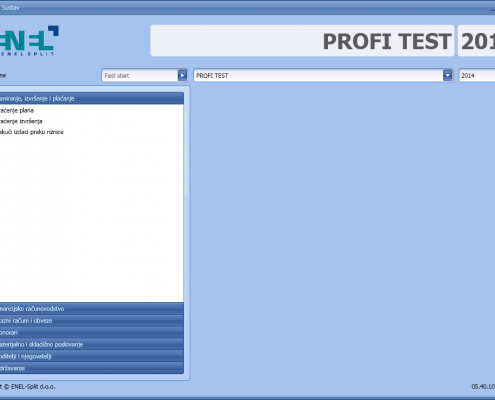Click the Fast start play arrow icon

182,76
